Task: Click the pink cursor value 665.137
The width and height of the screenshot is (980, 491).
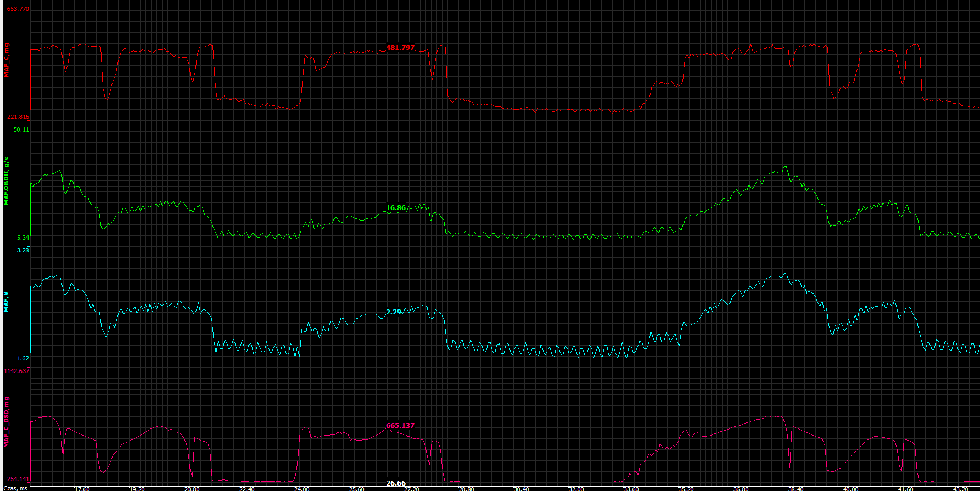Action: [x=400, y=426]
